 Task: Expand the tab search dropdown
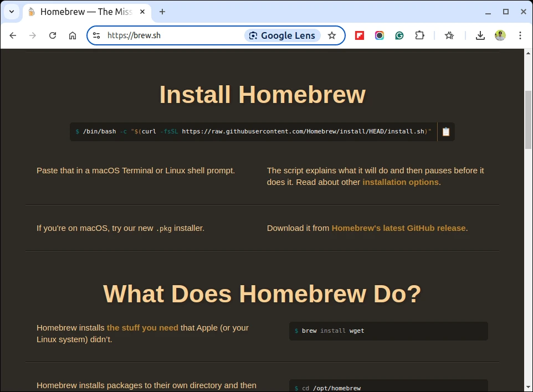click(x=12, y=12)
